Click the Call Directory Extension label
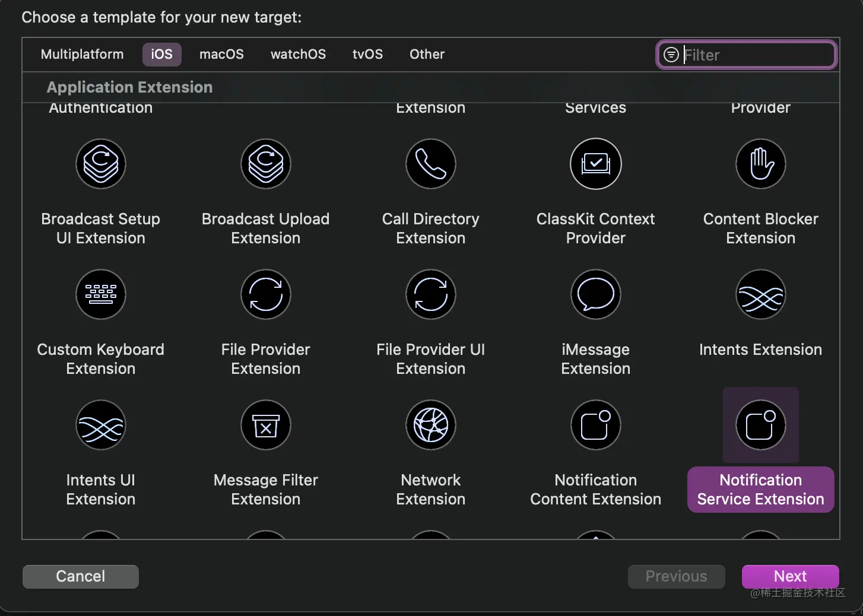This screenshot has height=616, width=863. point(431,228)
